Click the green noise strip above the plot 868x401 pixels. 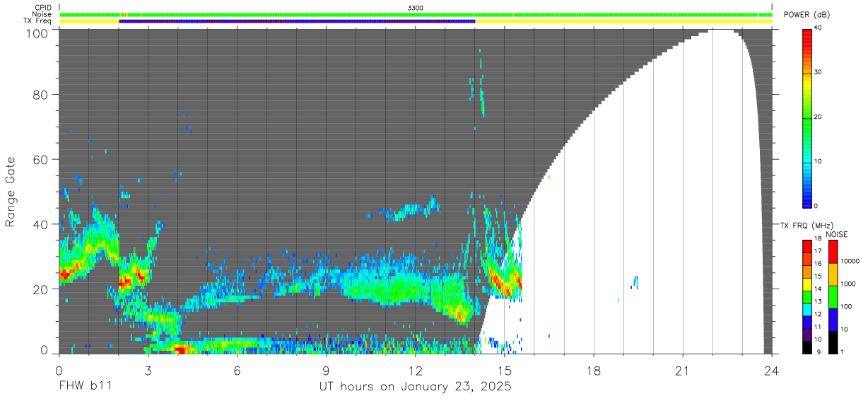(x=417, y=14)
